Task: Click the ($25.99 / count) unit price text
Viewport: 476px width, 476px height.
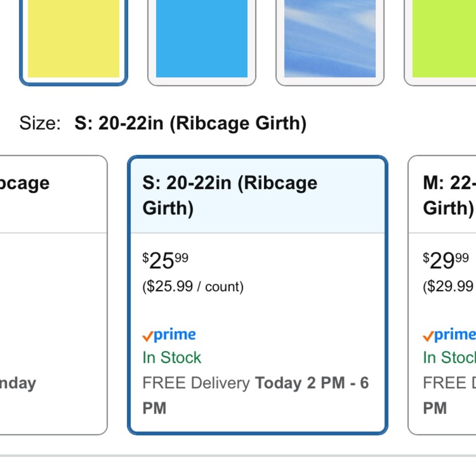Action: pos(193,287)
